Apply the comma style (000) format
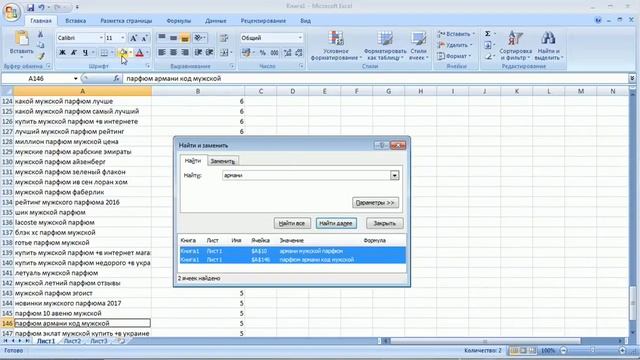 [275, 52]
